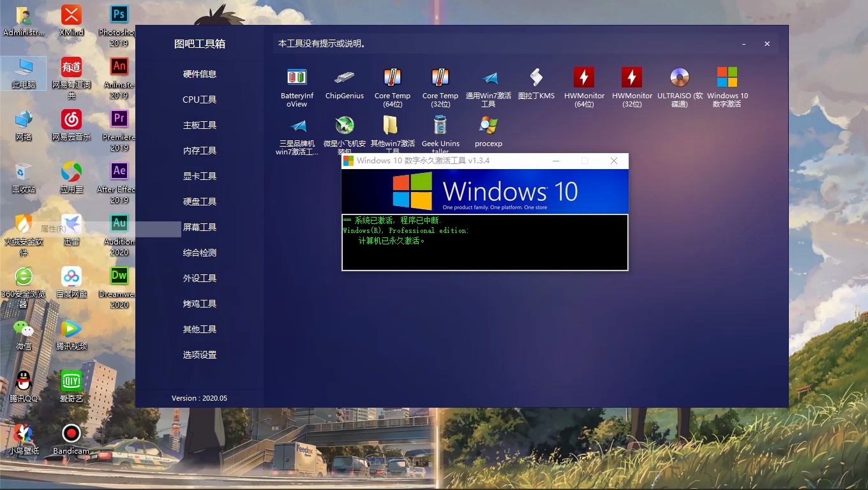Select the 腾讯视频 desktop shortcut
This screenshot has width=868, height=490.
(71, 334)
